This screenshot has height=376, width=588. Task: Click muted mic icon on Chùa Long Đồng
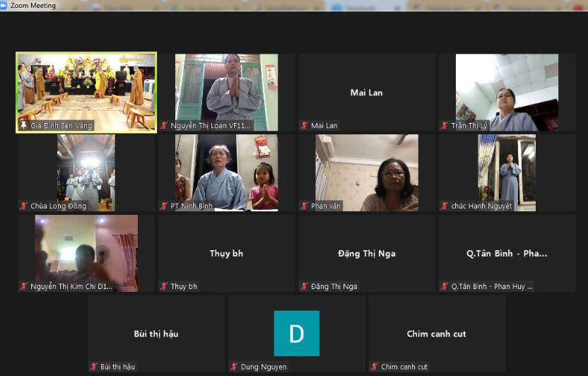click(x=23, y=206)
